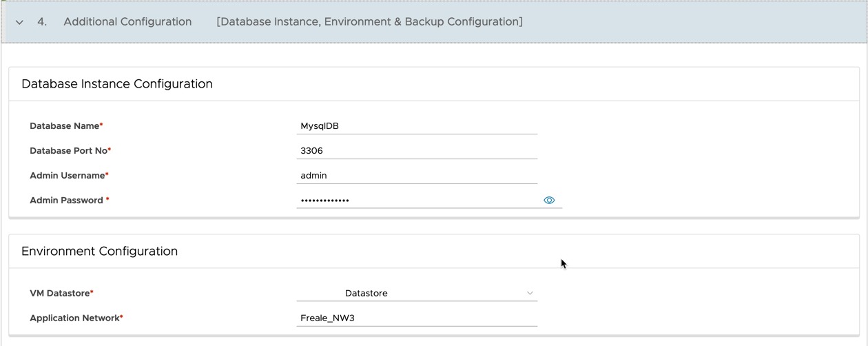Click the 'Admin Username' label

(x=67, y=176)
